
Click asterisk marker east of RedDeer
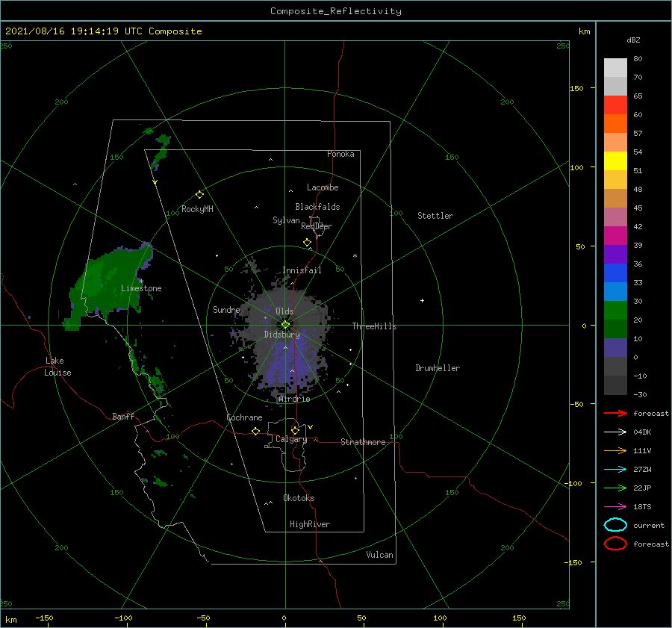point(355,256)
